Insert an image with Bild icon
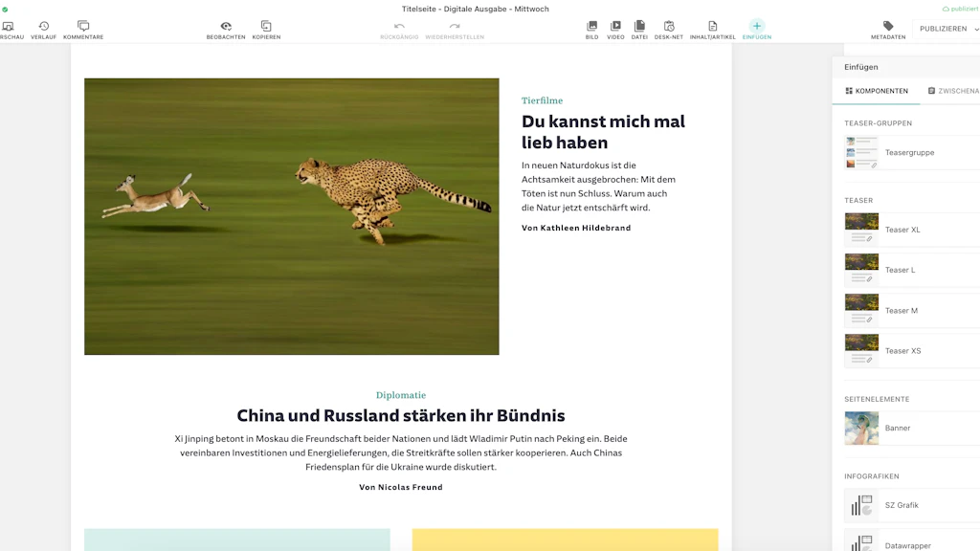The height and width of the screenshot is (551, 980). (x=591, y=30)
